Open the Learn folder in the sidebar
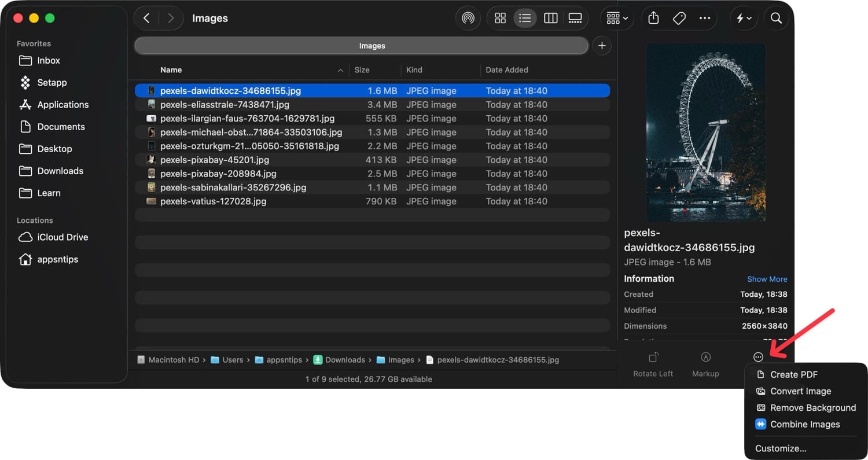This screenshot has width=868, height=460. point(49,193)
